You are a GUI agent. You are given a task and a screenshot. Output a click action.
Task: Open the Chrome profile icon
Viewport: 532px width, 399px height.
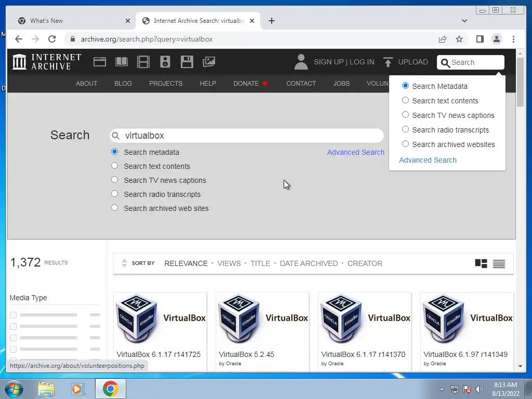[497, 39]
